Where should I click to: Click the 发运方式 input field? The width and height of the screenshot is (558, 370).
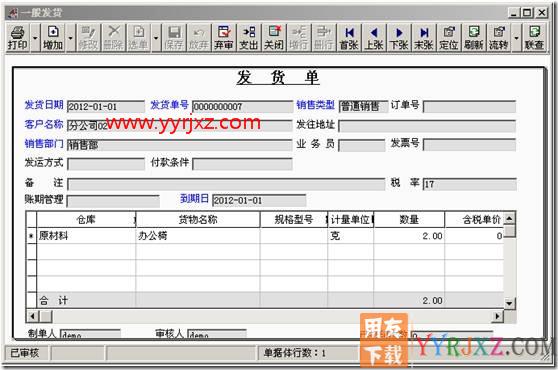pos(106,164)
